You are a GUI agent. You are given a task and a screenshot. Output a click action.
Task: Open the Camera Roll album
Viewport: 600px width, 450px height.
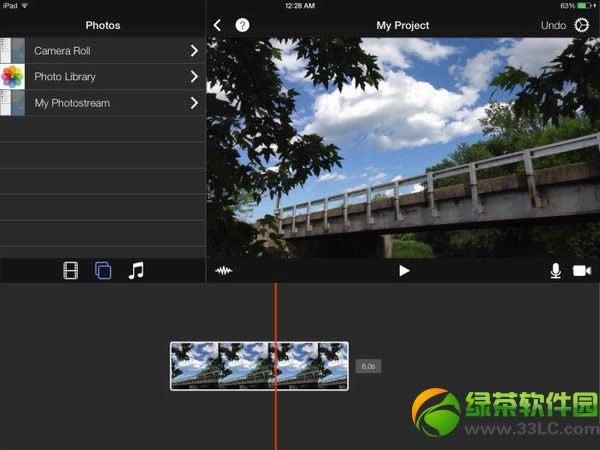(x=62, y=50)
